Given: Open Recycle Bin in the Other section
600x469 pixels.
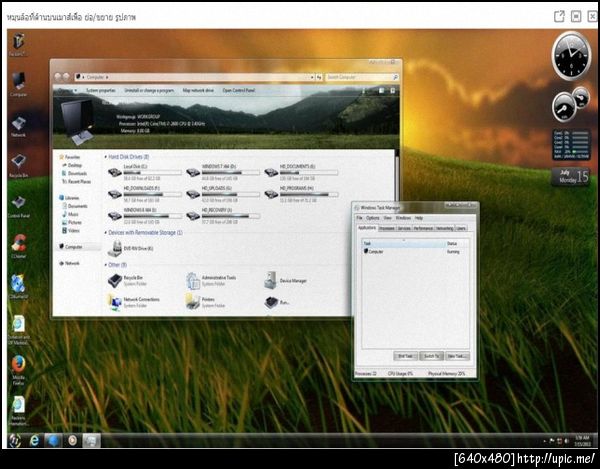Looking at the screenshot, I should pos(115,281).
